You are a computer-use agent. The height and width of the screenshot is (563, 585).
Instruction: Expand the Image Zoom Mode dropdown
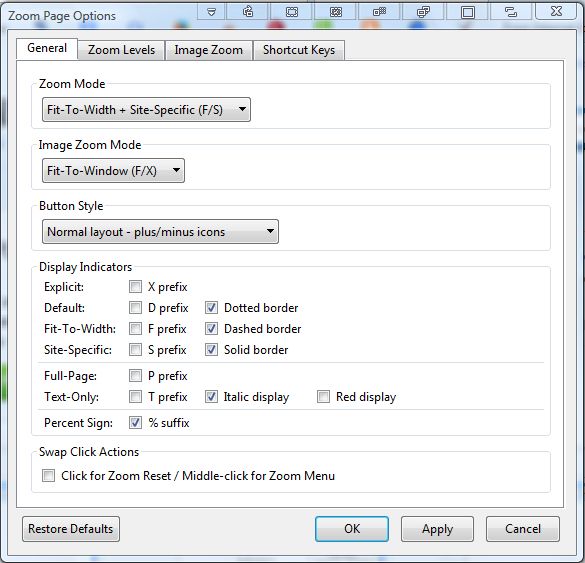point(113,171)
